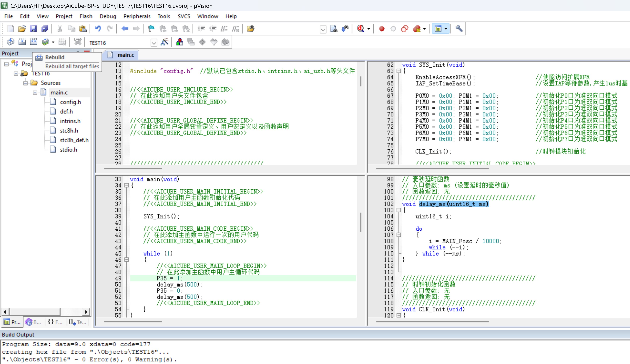Click the Batch Build icon
Screen dimensions: 630x364
[x=45, y=42]
